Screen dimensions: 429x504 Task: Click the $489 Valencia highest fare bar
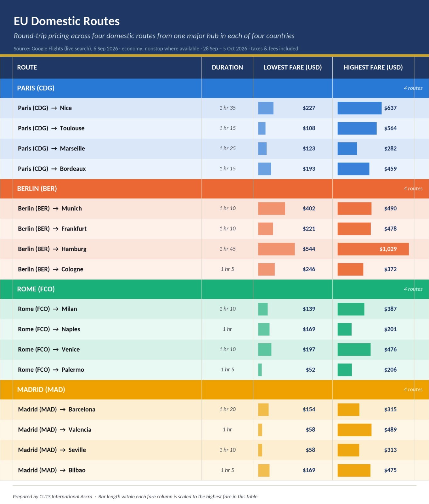click(x=354, y=430)
